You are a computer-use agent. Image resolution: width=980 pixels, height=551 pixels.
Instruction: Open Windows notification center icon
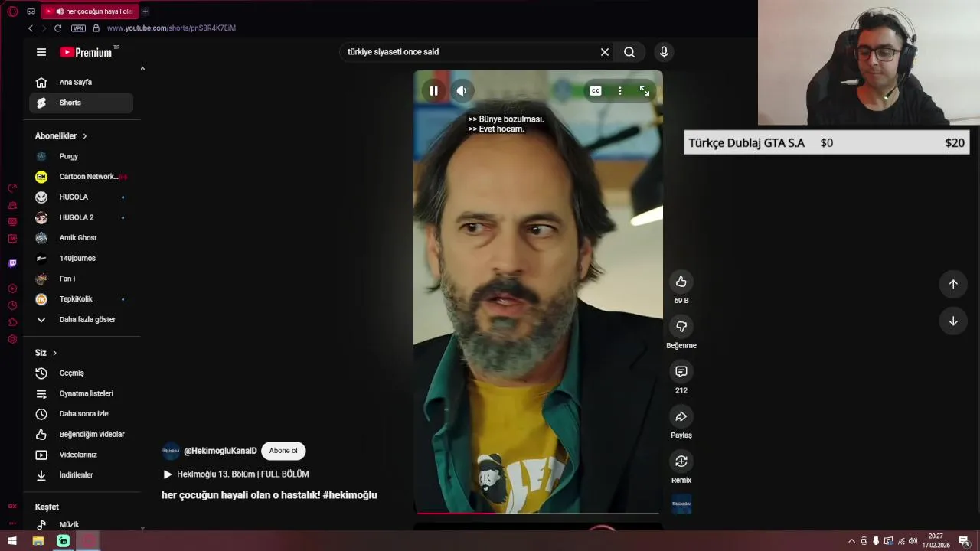[x=964, y=541]
